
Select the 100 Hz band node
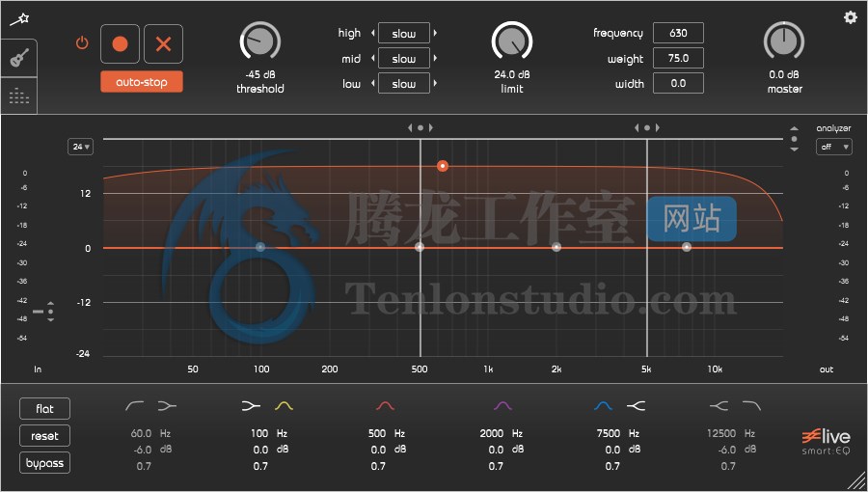(260, 247)
